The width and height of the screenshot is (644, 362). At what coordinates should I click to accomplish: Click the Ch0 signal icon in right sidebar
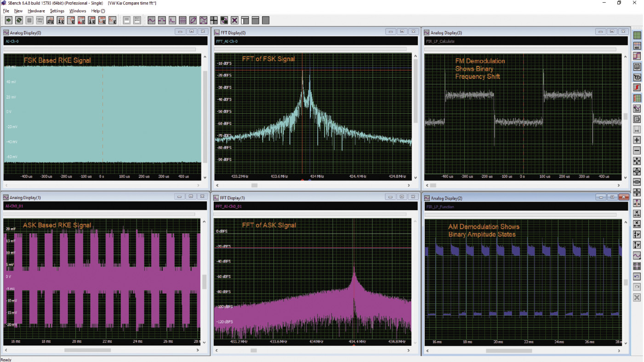(x=637, y=109)
